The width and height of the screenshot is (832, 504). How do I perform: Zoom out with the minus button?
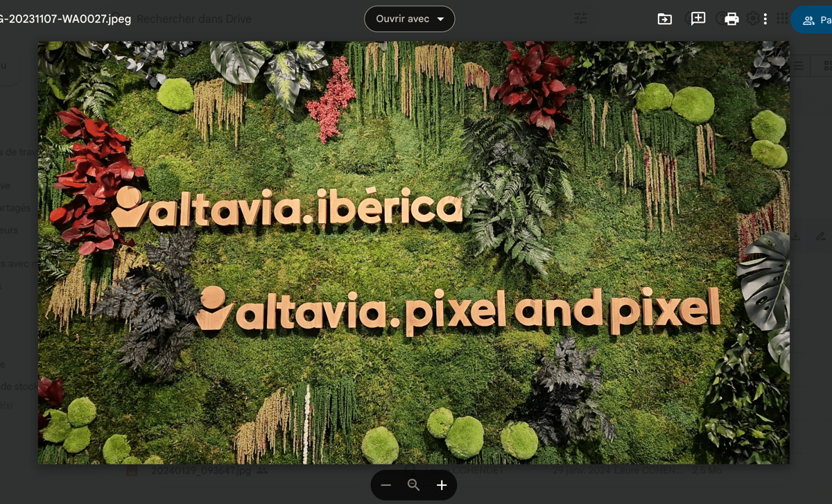click(386, 485)
